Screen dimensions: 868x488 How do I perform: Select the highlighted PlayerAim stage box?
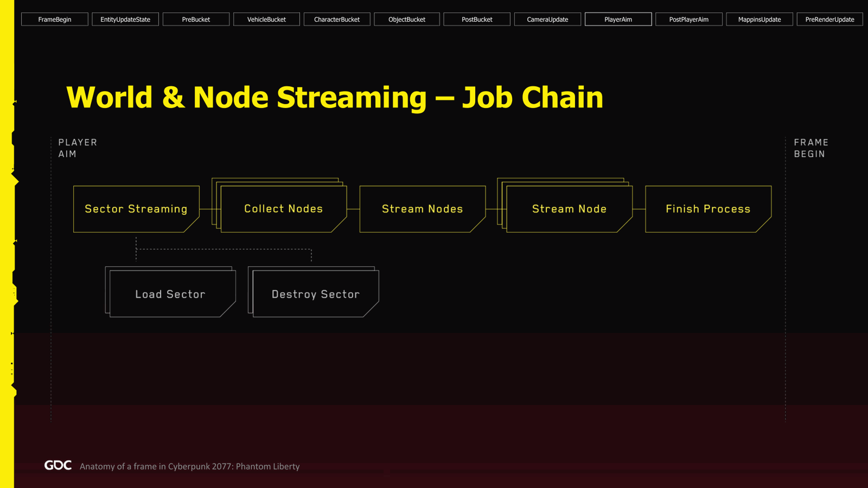[x=618, y=20]
